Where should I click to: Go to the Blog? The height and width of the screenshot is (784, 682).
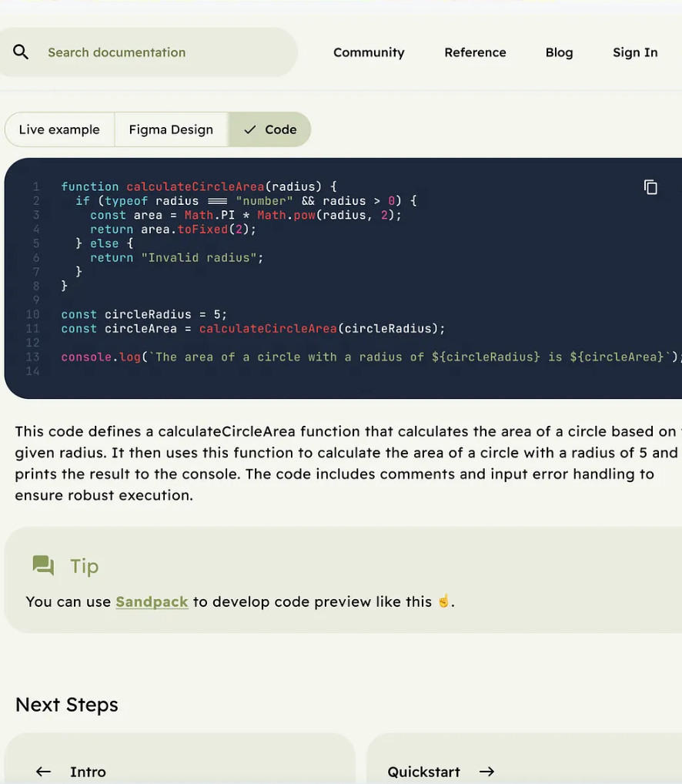(x=559, y=52)
